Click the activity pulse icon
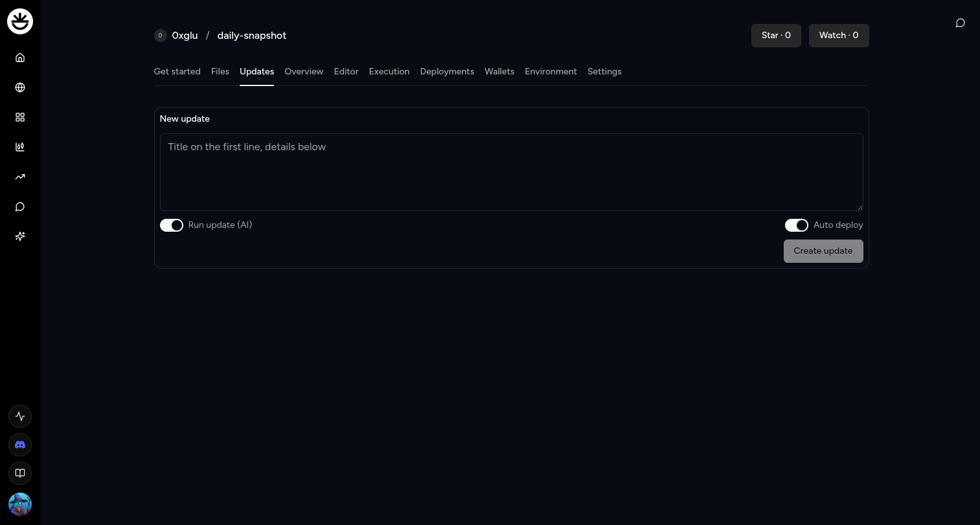 20,416
